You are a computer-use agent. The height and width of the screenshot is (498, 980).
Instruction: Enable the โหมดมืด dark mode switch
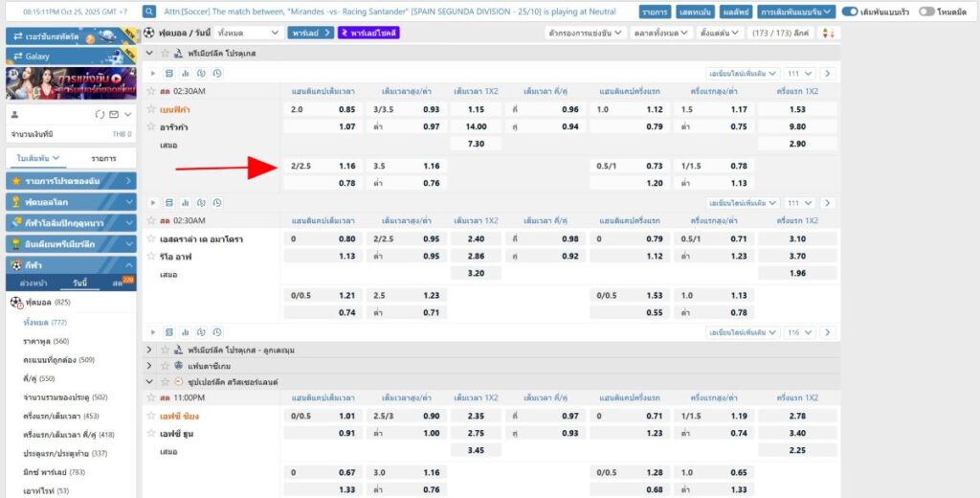point(926,12)
